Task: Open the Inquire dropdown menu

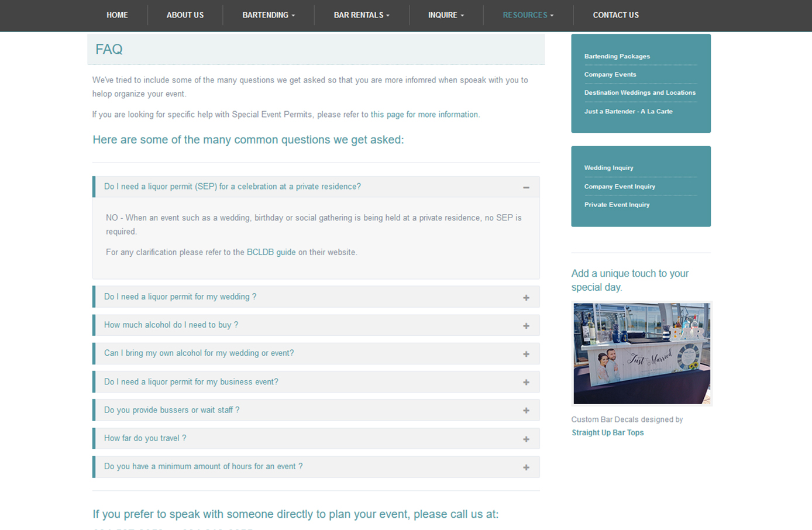Action: pyautogui.click(x=446, y=15)
